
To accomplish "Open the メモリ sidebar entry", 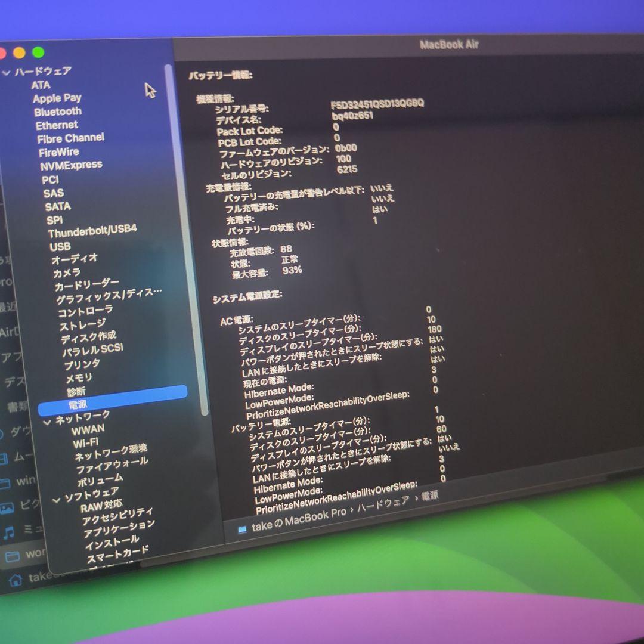I will tap(79, 378).
